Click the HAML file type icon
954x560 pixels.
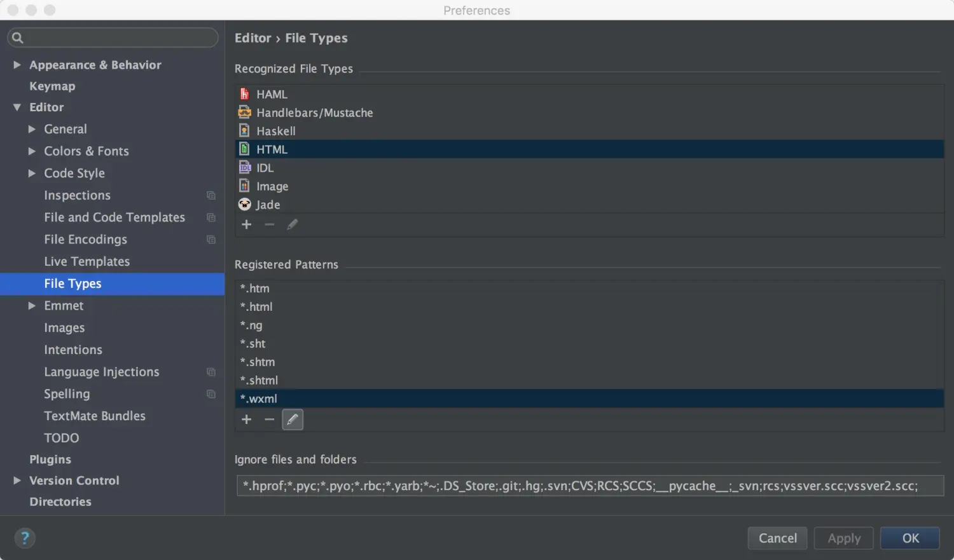click(x=244, y=94)
